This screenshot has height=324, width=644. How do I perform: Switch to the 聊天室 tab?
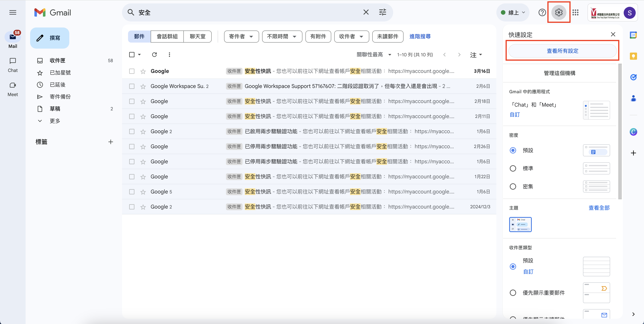(197, 37)
